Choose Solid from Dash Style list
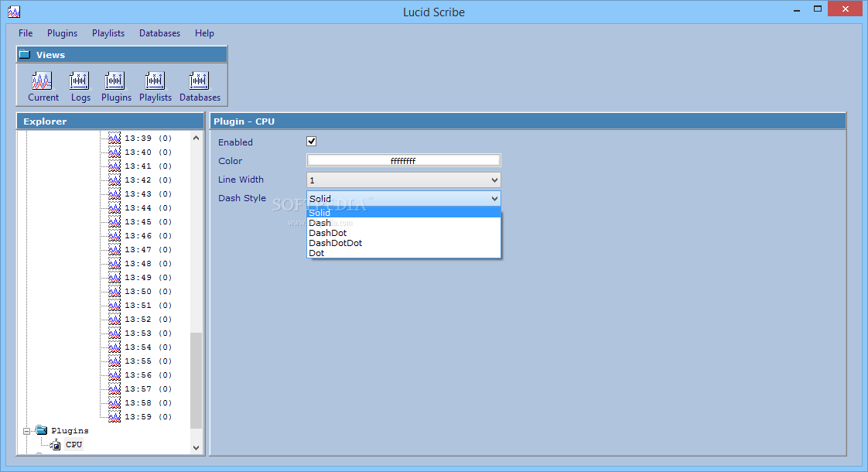Image resolution: width=868 pixels, height=472 pixels. [x=404, y=213]
